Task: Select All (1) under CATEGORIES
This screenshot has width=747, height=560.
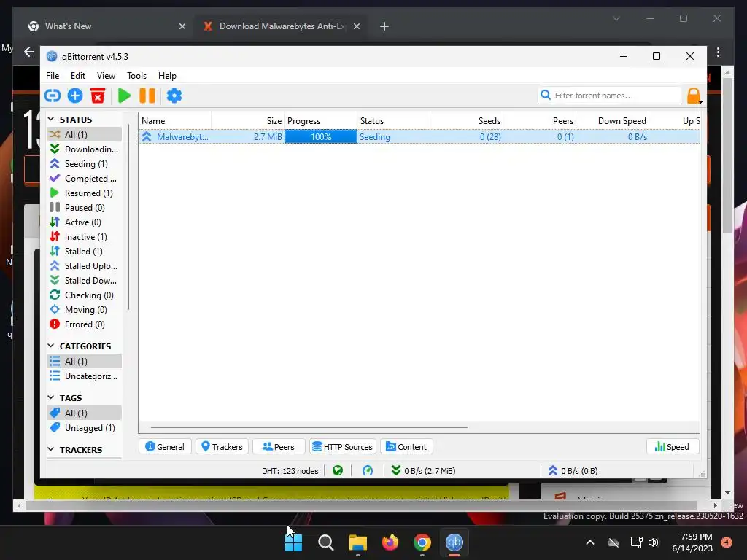Action: tap(85, 362)
